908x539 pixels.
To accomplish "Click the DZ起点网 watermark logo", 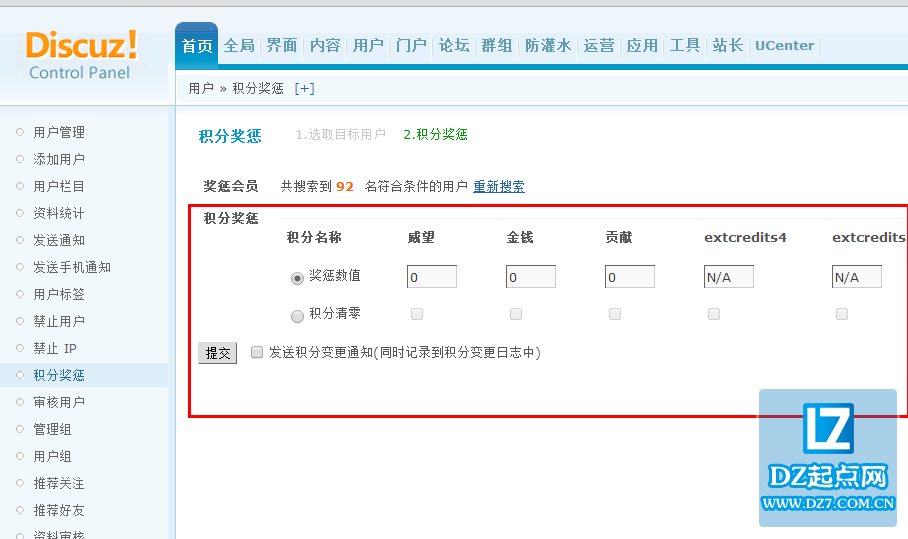I will [828, 458].
